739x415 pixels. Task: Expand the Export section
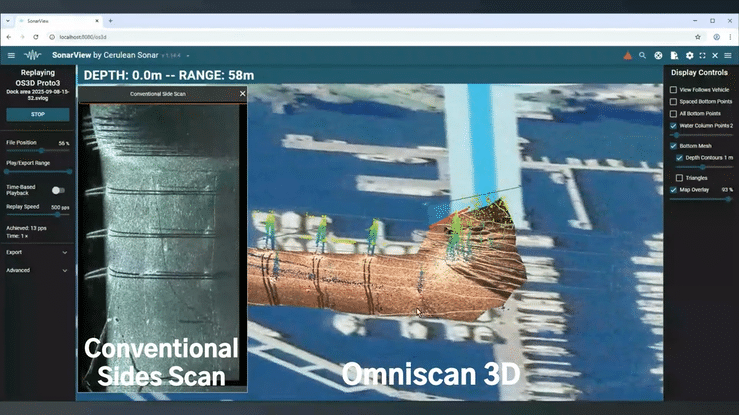[x=65, y=253]
